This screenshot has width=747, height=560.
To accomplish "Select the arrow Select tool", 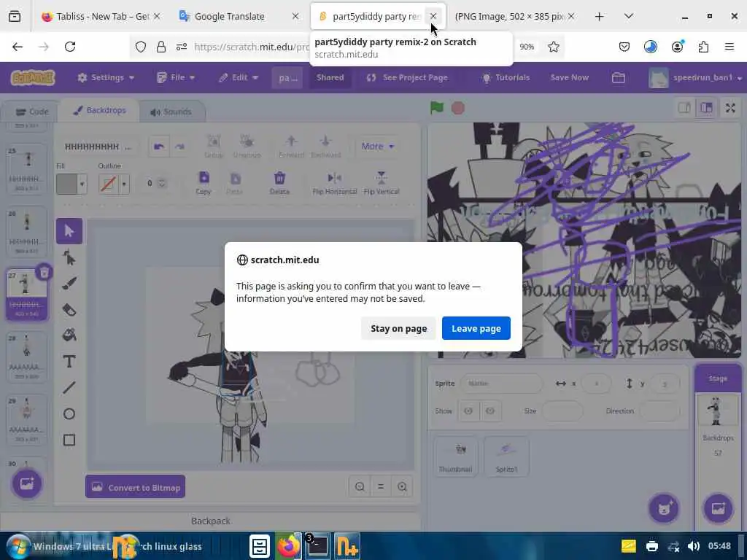I will (x=69, y=231).
